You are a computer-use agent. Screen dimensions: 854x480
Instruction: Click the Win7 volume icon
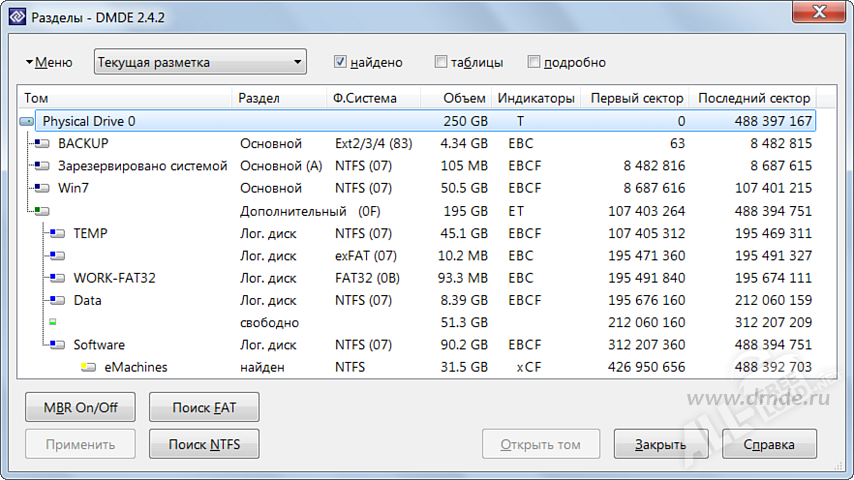[42, 187]
